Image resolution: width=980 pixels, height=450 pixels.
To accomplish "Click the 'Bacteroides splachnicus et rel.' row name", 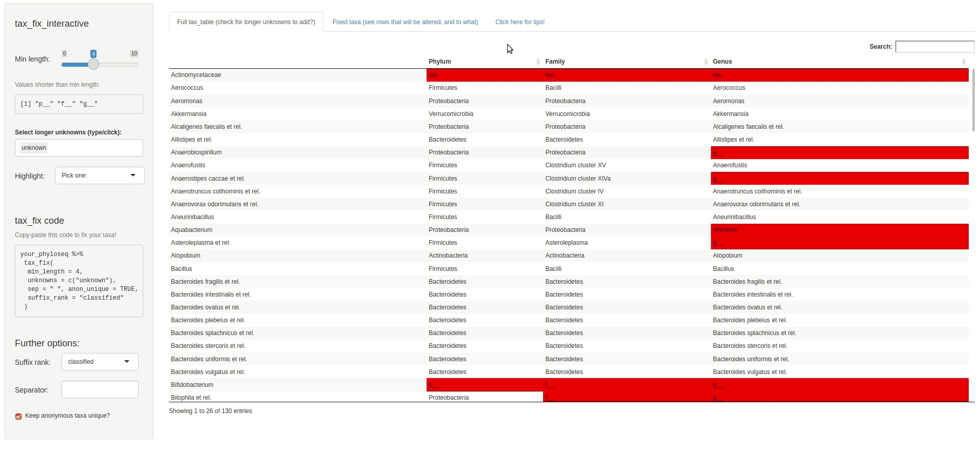I will click(x=213, y=333).
